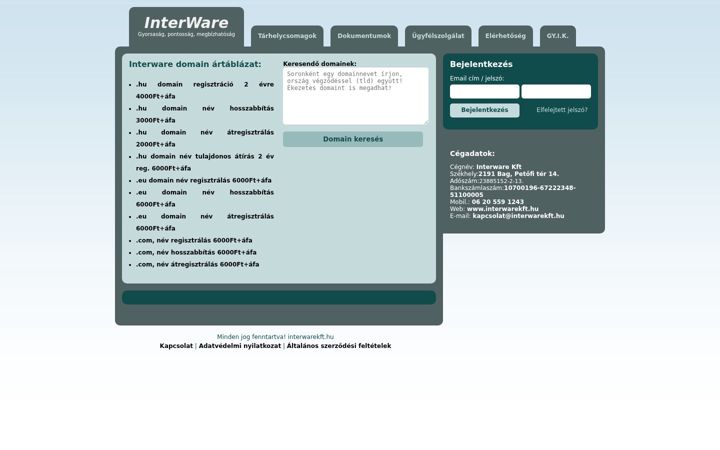Screen dimensions: 720x450
Task: Click the .eu domain név átregisztrálás item
Action: pos(205,222)
